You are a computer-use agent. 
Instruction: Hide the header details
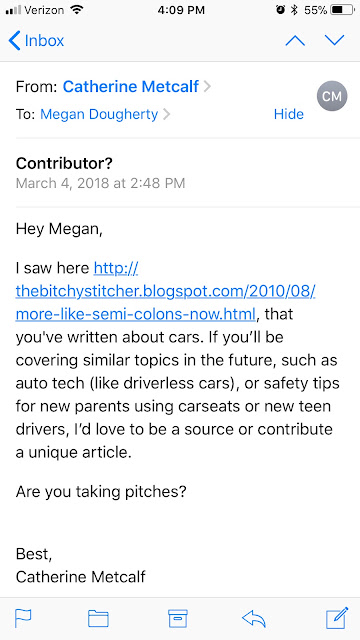[x=289, y=114]
